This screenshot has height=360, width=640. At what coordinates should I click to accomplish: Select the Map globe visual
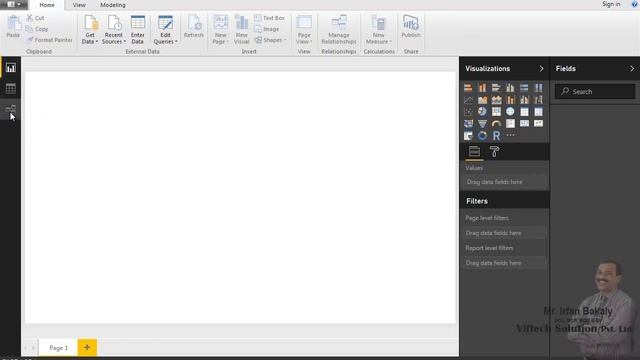pos(510,111)
